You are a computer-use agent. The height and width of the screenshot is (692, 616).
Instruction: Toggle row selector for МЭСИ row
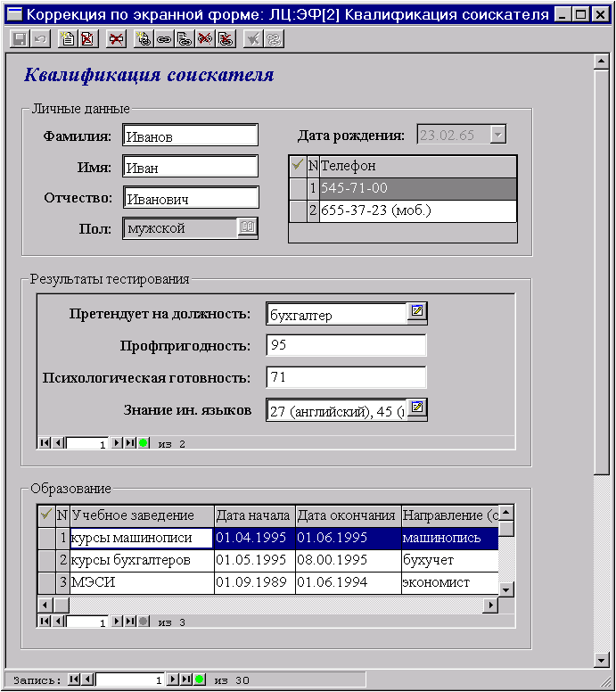click(46, 582)
